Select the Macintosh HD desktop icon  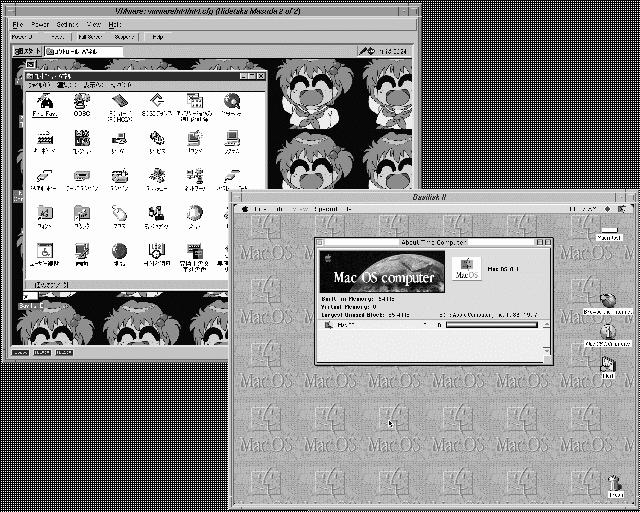click(609, 234)
